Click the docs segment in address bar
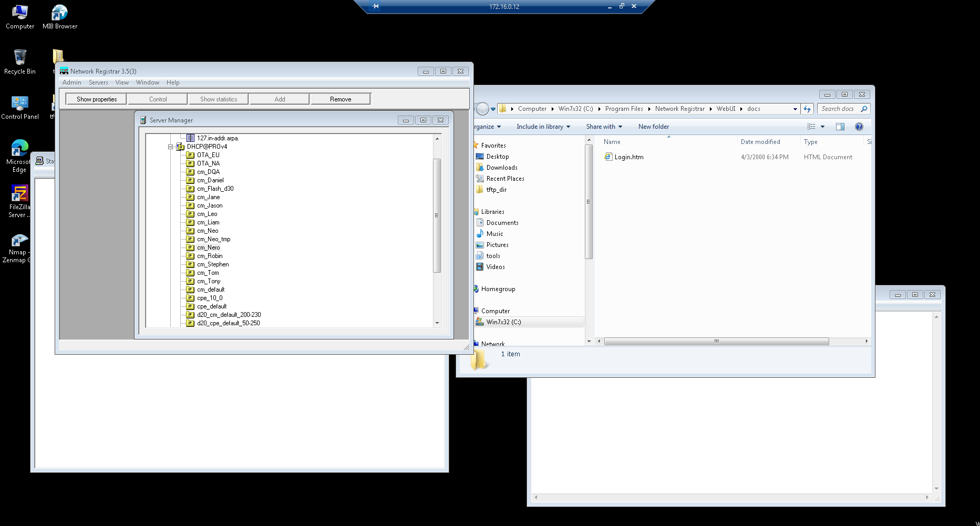Viewport: 980px width, 526px height. coord(754,109)
